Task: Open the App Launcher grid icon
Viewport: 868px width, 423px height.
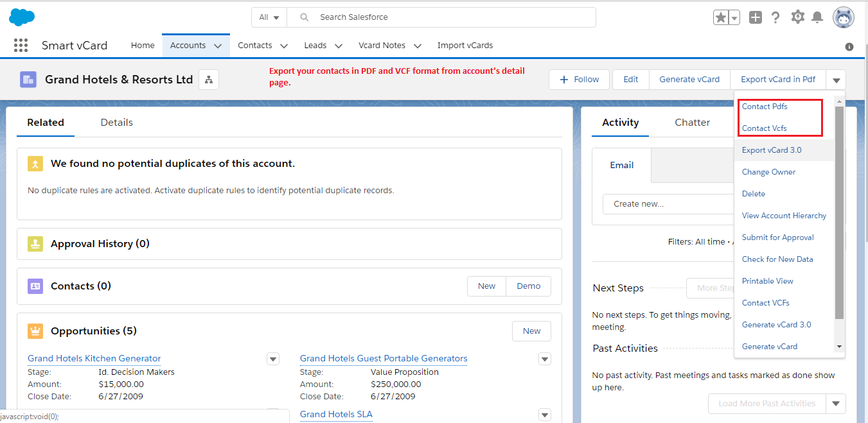Action: tap(21, 46)
